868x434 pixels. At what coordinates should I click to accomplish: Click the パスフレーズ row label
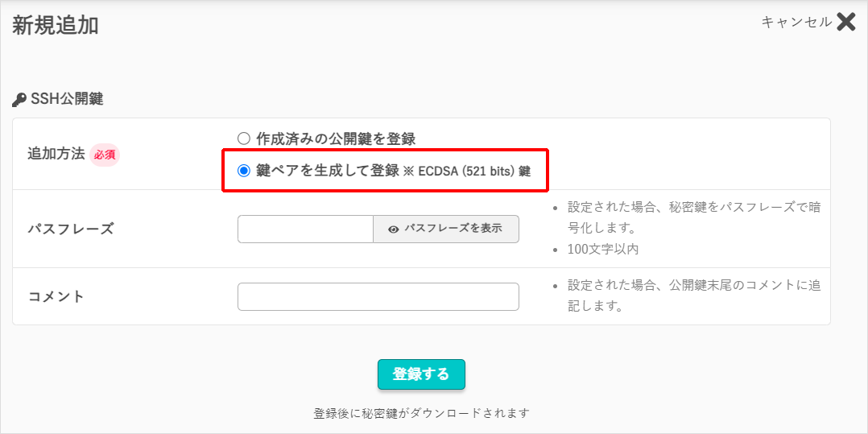(x=71, y=229)
